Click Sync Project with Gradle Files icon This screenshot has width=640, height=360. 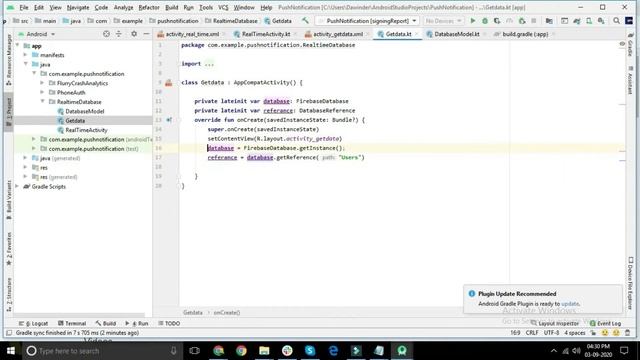coord(577,20)
